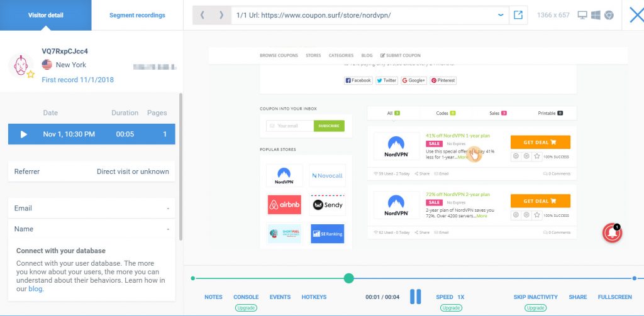Click the Chrome browser icon

tap(609, 15)
